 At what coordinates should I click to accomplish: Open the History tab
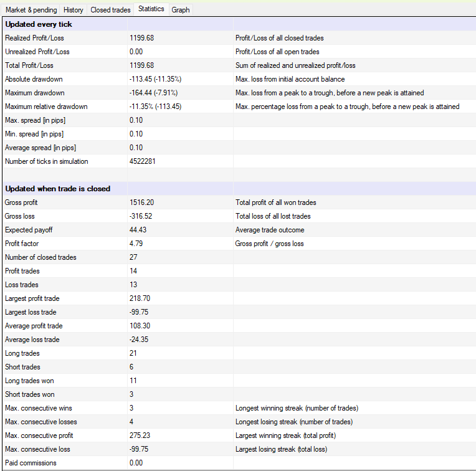(74, 10)
